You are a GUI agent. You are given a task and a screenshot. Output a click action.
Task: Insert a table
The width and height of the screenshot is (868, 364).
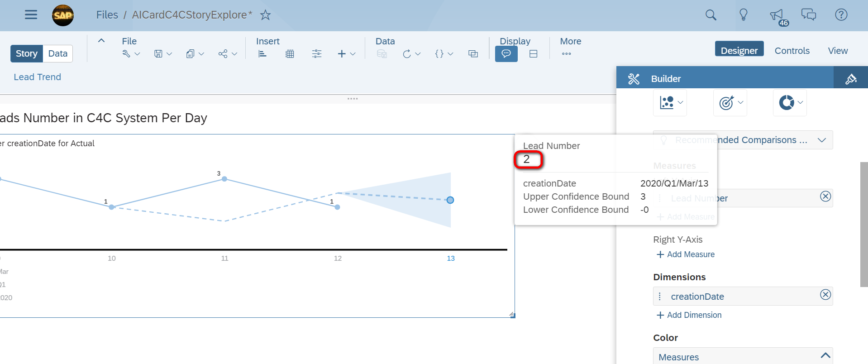[x=290, y=54]
